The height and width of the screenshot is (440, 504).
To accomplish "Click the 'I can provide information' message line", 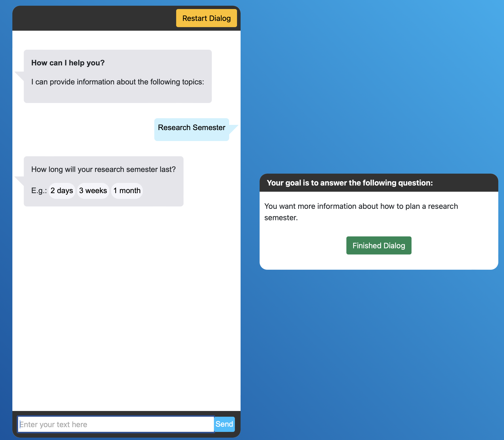I will tap(117, 82).
